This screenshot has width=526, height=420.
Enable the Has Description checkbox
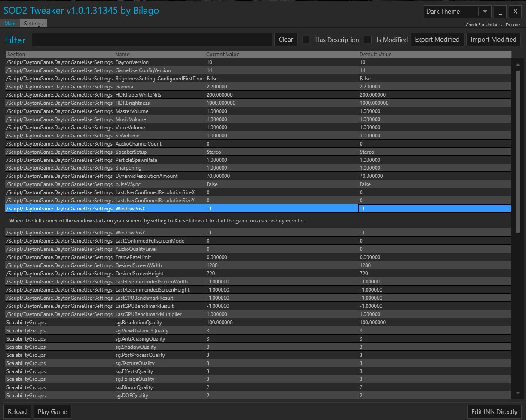pyautogui.click(x=306, y=40)
